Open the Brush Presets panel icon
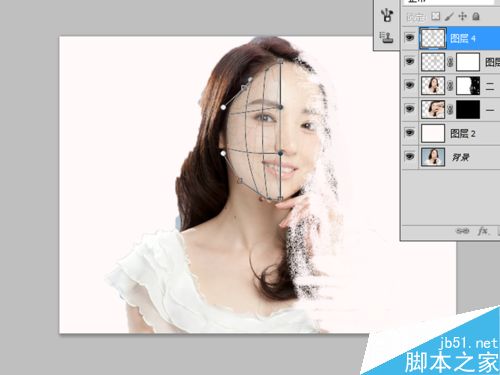This screenshot has height=375, width=500. point(387,15)
